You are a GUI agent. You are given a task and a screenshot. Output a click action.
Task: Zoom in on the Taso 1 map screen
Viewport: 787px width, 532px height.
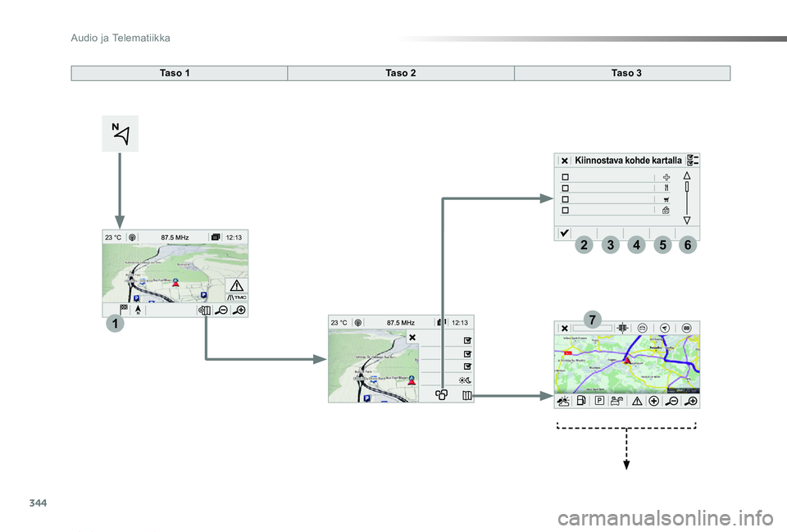point(239,310)
